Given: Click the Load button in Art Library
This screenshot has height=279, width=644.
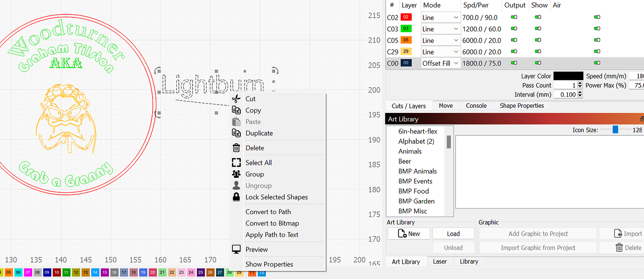Looking at the screenshot, I should point(453,234).
